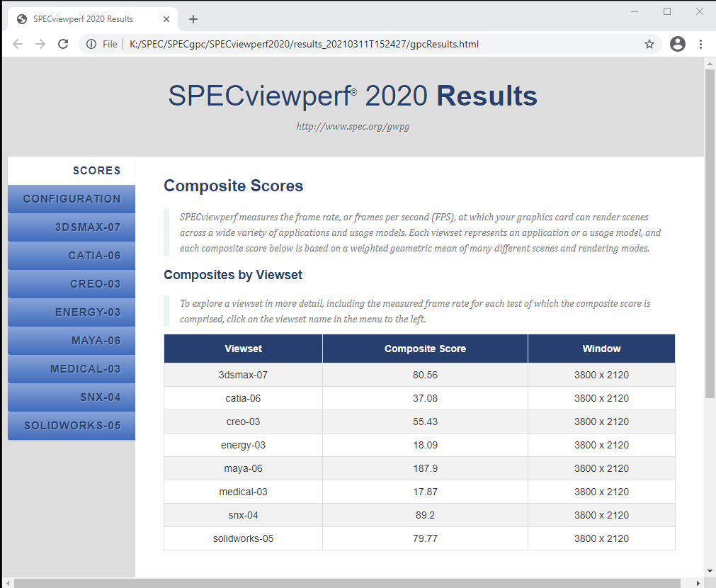Click the 17.87 composite score

[x=425, y=492]
